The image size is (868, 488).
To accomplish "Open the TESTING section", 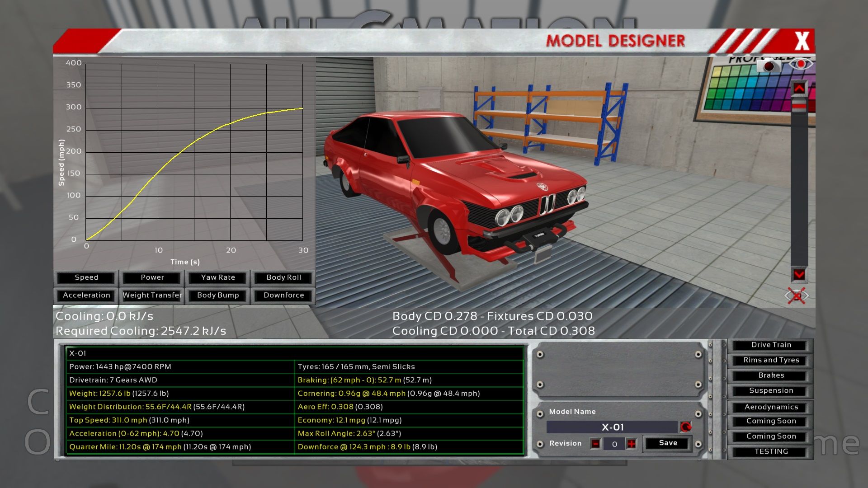I will (x=771, y=451).
